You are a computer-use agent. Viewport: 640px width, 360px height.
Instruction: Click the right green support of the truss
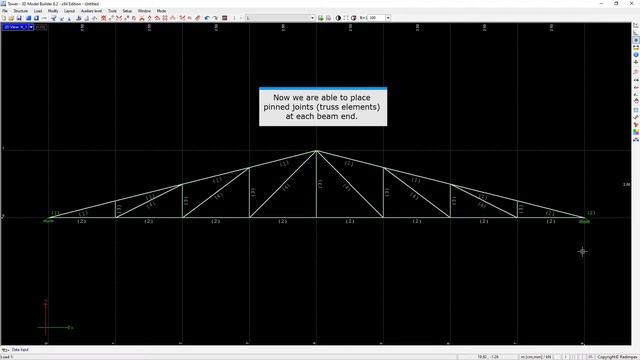(584, 221)
